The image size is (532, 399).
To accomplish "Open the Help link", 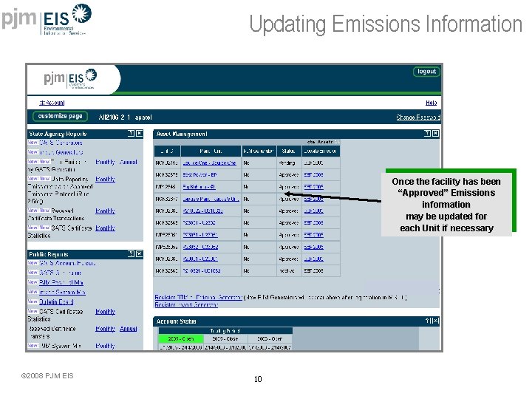I will (x=432, y=103).
